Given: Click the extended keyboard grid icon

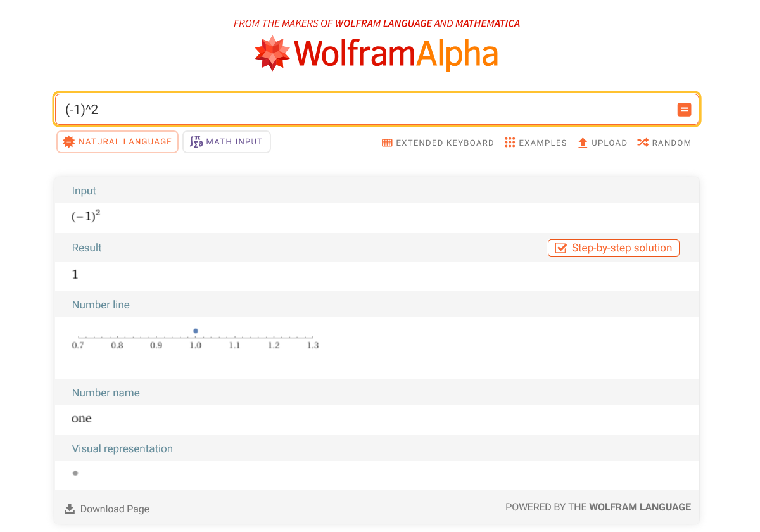Looking at the screenshot, I should (387, 143).
